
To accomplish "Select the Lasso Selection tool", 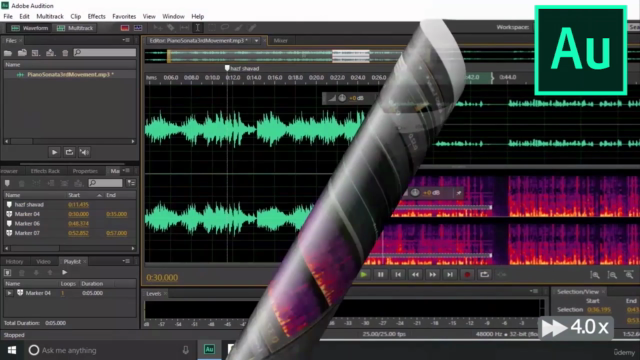I will coord(225,28).
